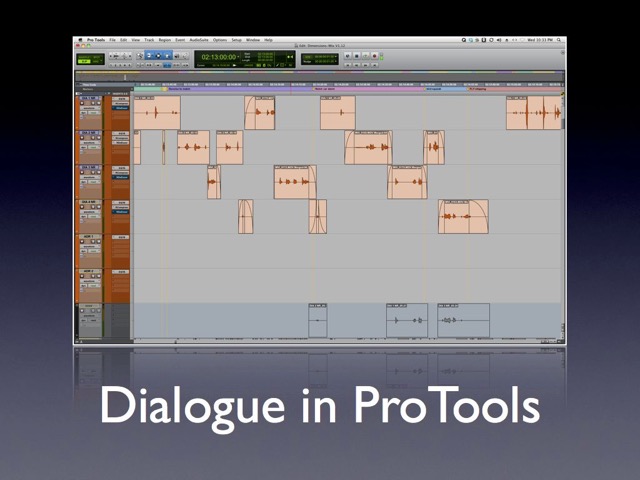640x480 pixels.
Task: Select the rightmost clip on the bottom gray track
Action: pos(464,320)
